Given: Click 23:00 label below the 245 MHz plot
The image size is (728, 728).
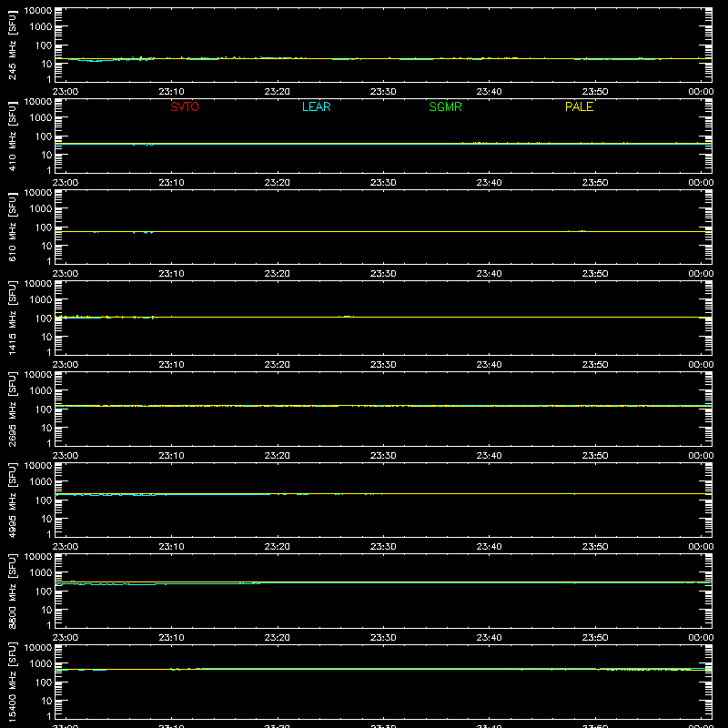Looking at the screenshot, I should pos(66,92).
